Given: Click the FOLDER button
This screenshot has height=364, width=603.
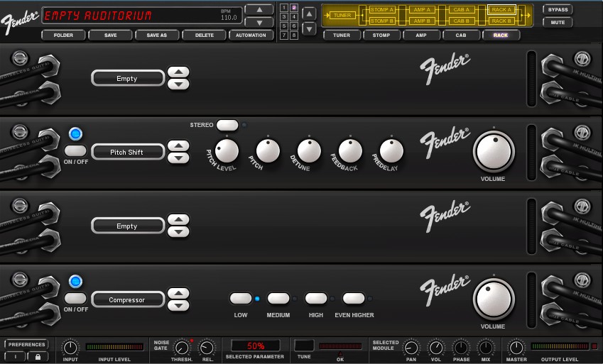Looking at the screenshot, I should [x=63, y=35].
